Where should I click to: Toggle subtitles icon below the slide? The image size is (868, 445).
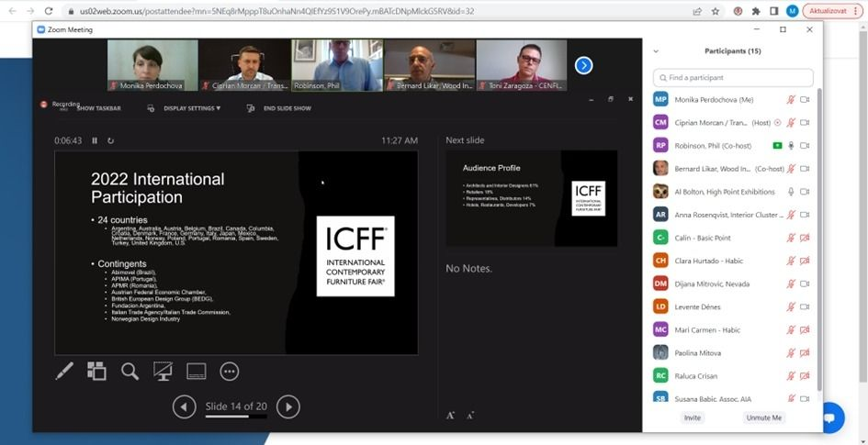tap(196, 372)
